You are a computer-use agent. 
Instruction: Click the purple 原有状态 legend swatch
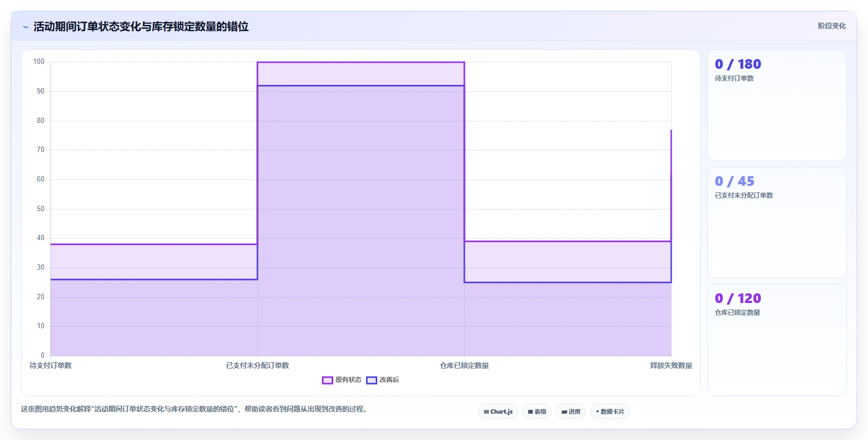pyautogui.click(x=327, y=380)
